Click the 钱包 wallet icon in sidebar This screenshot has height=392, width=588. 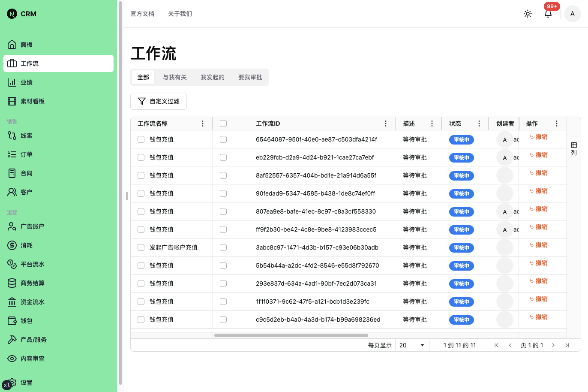tap(12, 320)
